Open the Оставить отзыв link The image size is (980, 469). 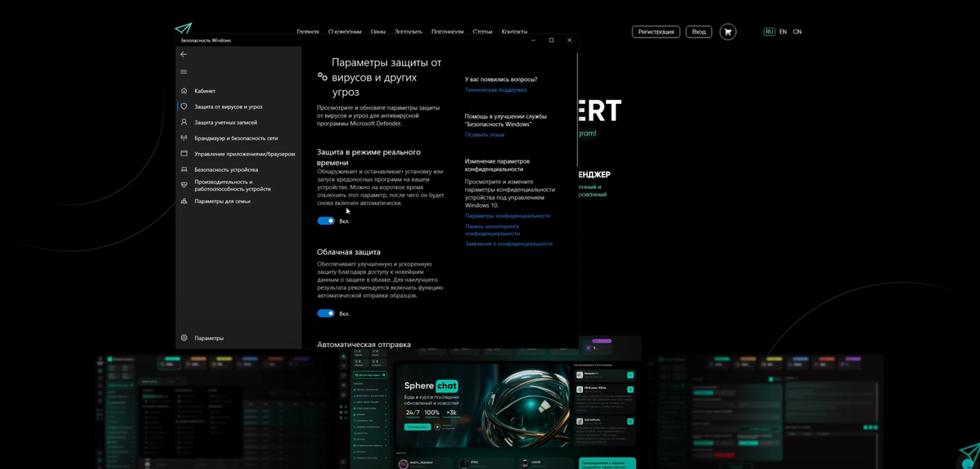(x=485, y=135)
